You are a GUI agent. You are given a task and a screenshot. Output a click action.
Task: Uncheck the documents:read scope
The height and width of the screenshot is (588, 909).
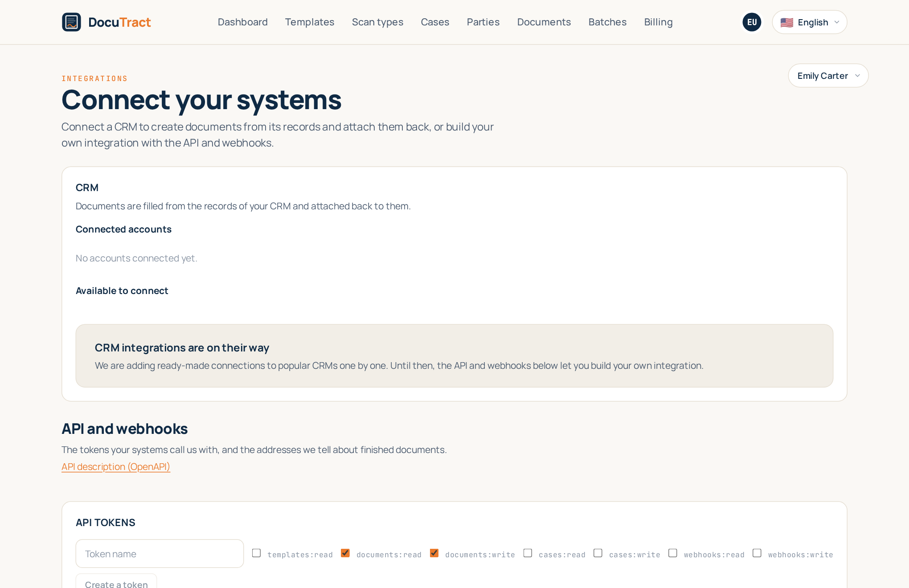(x=345, y=553)
